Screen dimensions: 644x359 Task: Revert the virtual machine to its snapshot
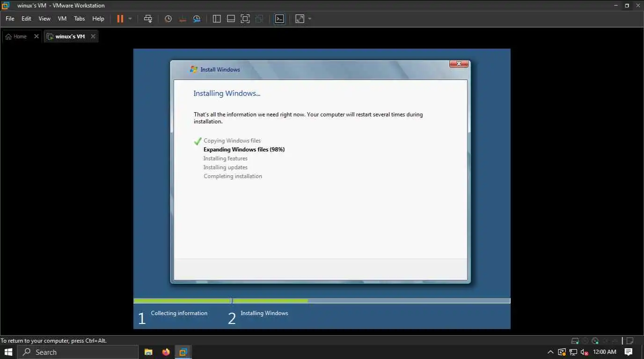click(183, 19)
